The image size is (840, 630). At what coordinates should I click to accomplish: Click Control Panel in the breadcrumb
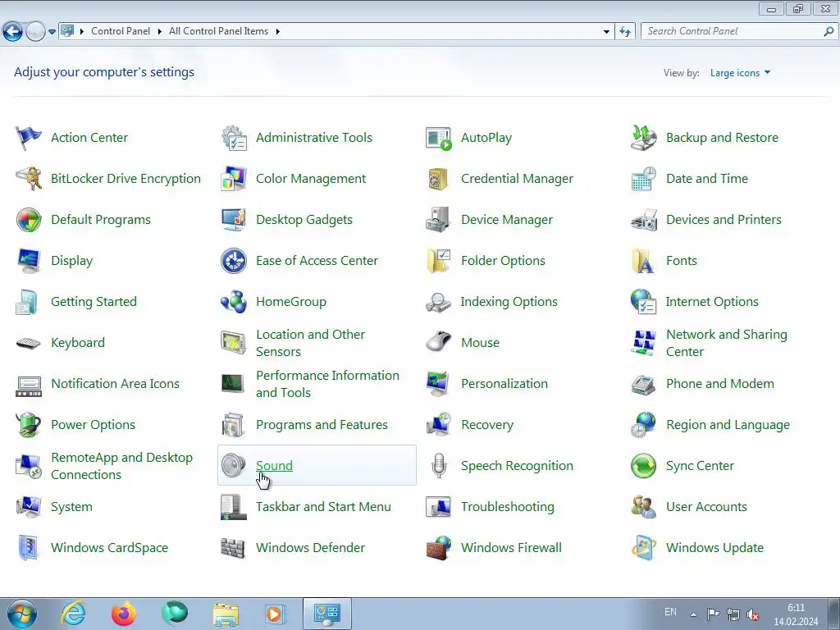[121, 31]
